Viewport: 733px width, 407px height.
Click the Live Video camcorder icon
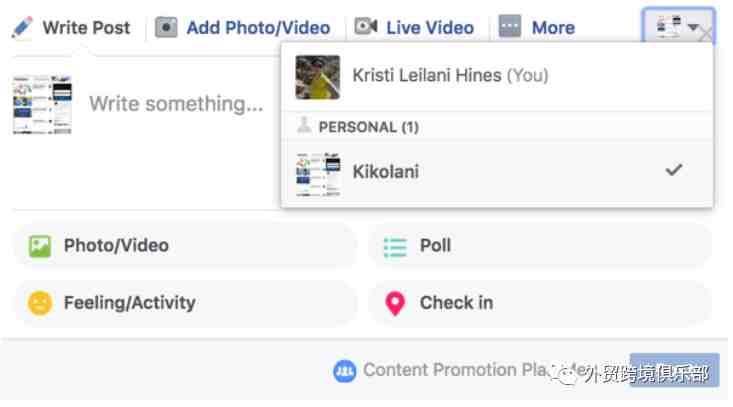366,26
